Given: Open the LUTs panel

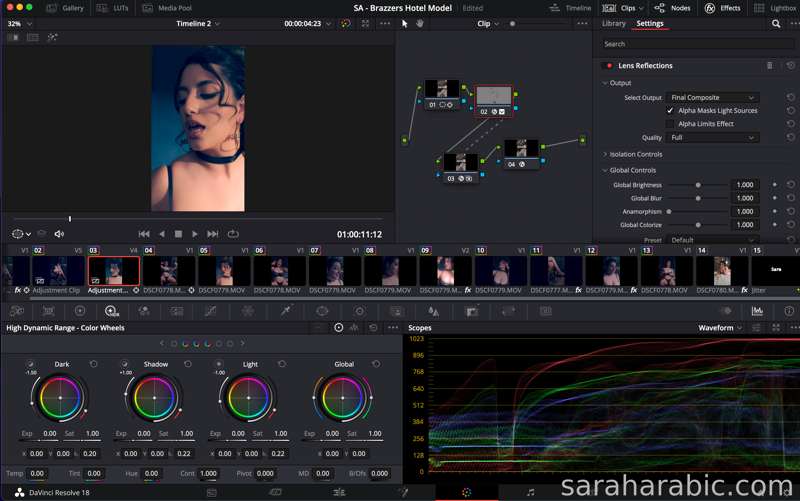Looking at the screenshot, I should pyautogui.click(x=113, y=8).
